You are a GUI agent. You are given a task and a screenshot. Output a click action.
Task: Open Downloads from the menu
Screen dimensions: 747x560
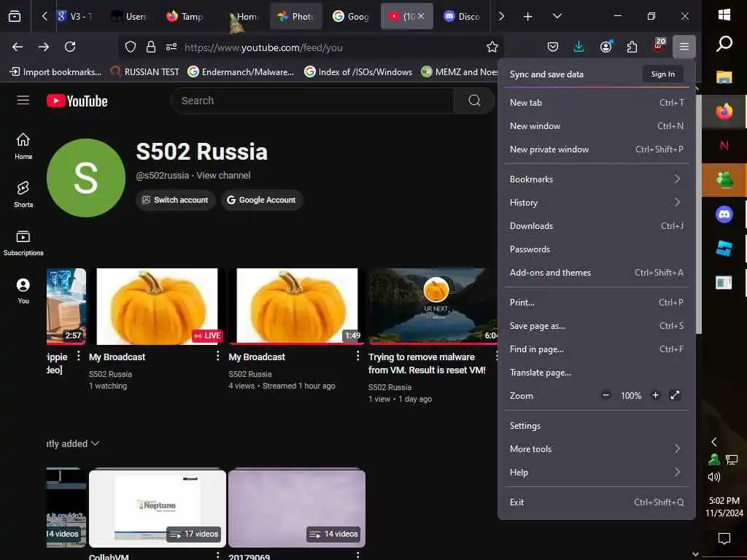[x=597, y=226]
